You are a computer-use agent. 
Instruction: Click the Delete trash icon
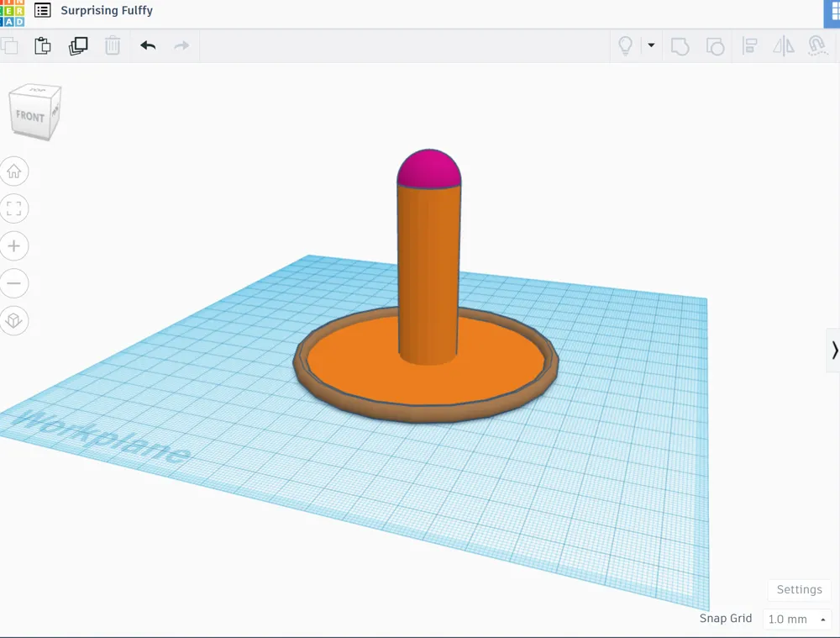(113, 45)
